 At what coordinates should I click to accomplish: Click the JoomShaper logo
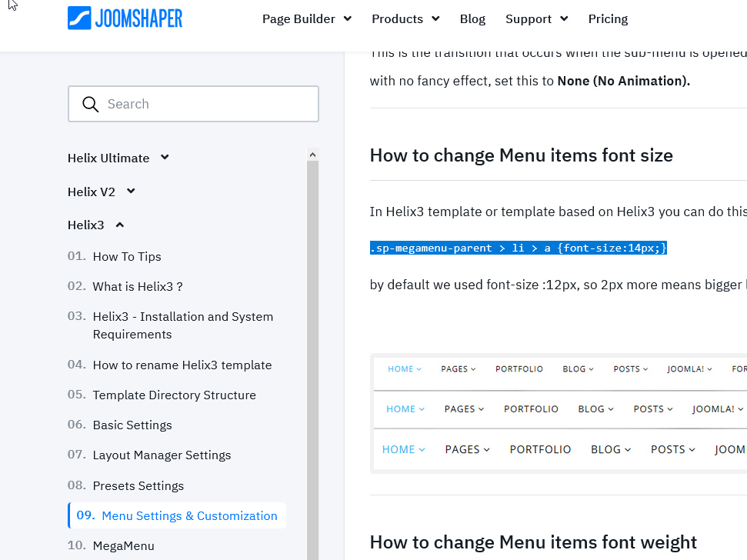[125, 18]
